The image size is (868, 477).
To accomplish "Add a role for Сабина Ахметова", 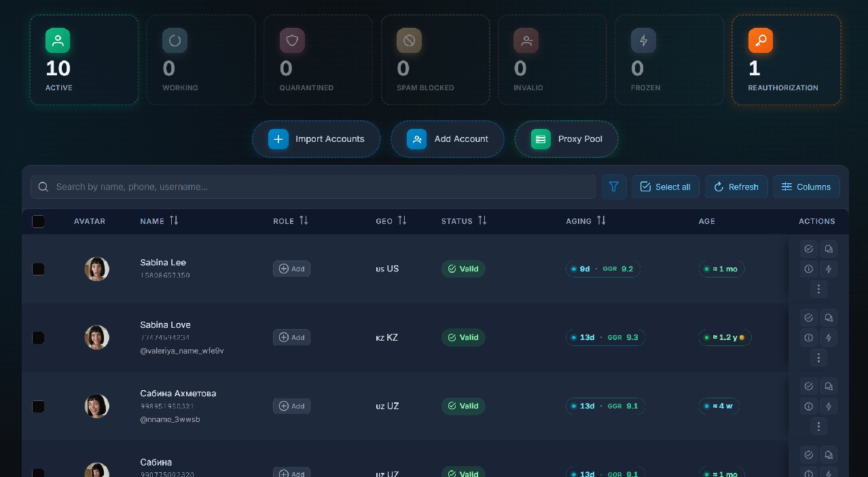I will [291, 406].
